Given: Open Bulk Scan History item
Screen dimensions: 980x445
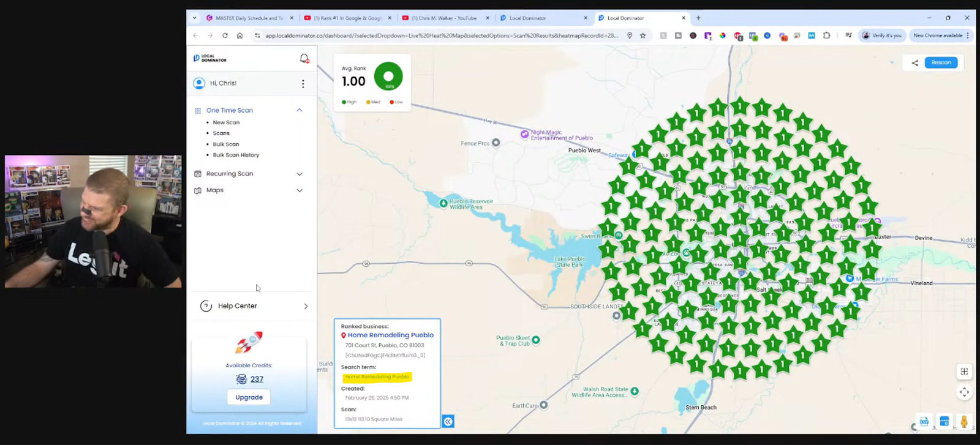Looking at the screenshot, I should [x=236, y=155].
